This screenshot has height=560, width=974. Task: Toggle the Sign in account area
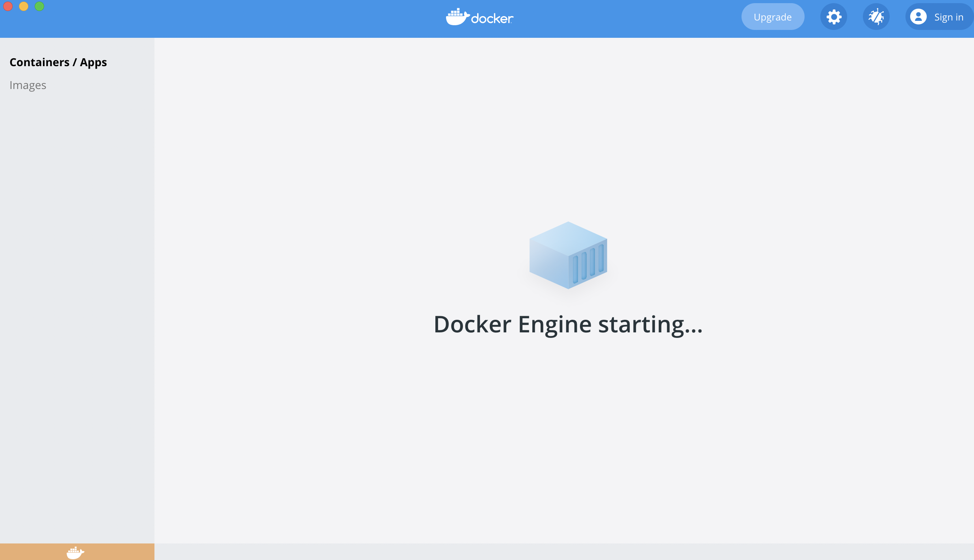[938, 17]
